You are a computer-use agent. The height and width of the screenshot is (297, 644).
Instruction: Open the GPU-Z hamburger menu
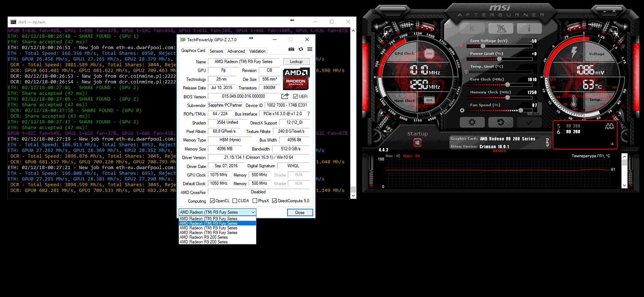[309, 49]
